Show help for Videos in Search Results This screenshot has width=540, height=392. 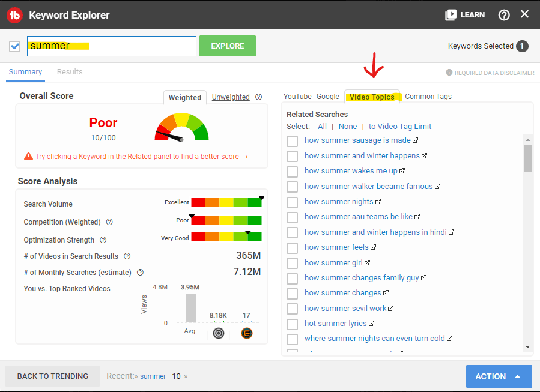tap(127, 256)
